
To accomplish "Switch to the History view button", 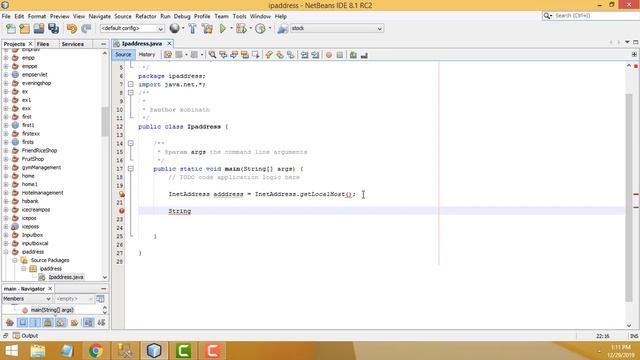I will coord(147,55).
